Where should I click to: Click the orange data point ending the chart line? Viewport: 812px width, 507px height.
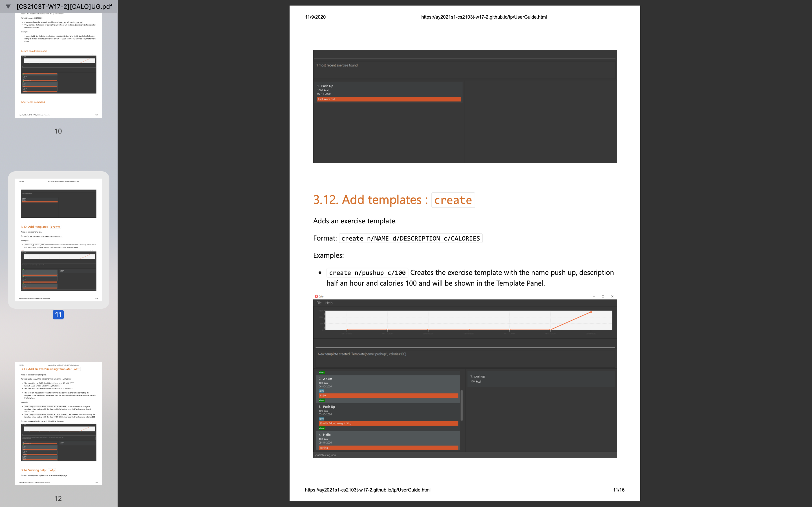point(591,312)
